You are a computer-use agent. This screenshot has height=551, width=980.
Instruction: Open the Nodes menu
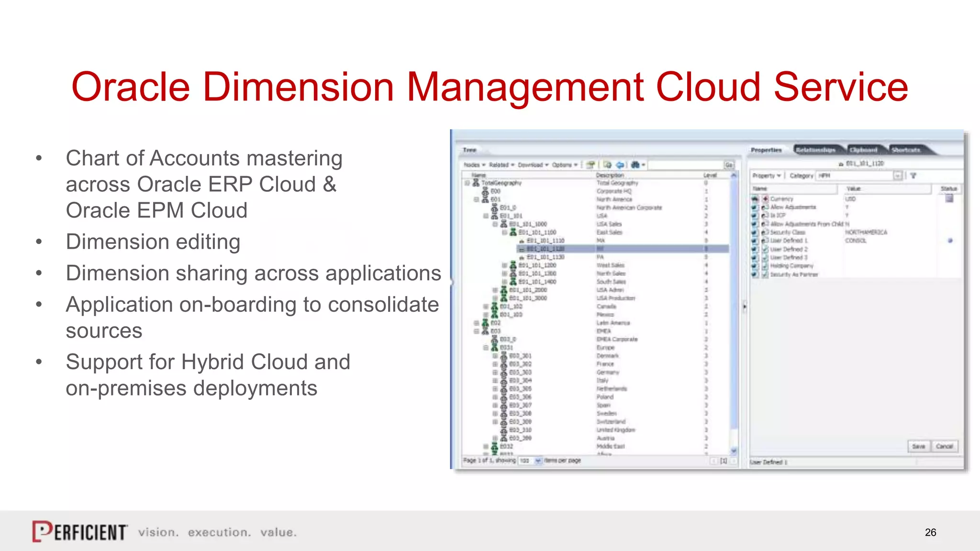click(x=475, y=165)
